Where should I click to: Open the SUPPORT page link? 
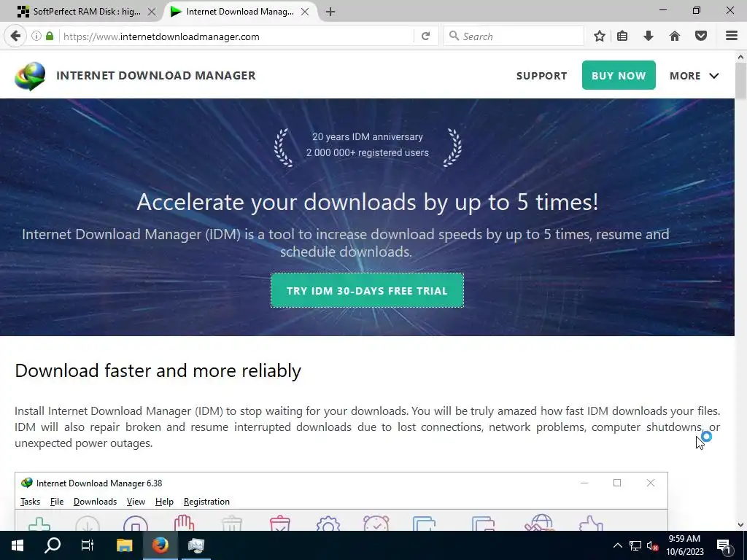point(542,76)
